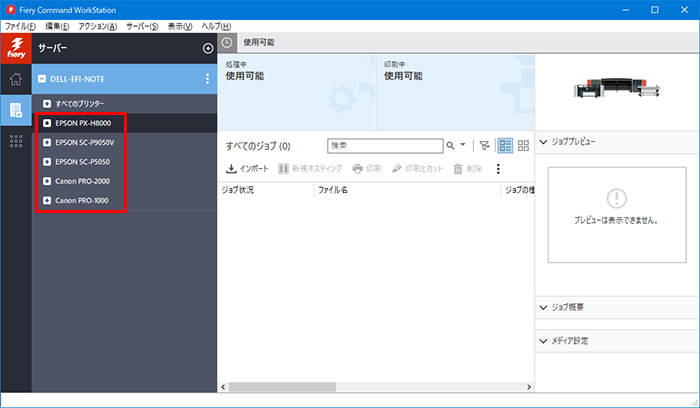Viewport: 700px width, 408px height.
Task: Click the clock status icon
Action: [227, 42]
